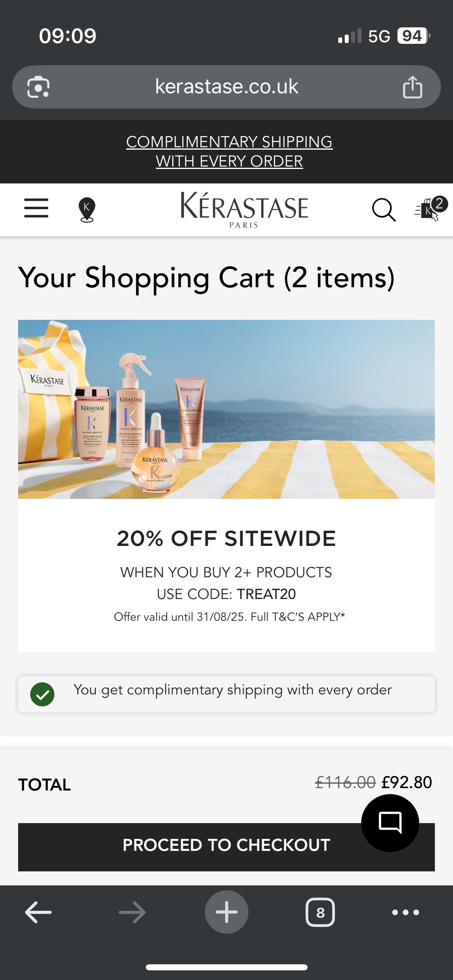Tap the TREAT20 promo code text

(266, 594)
